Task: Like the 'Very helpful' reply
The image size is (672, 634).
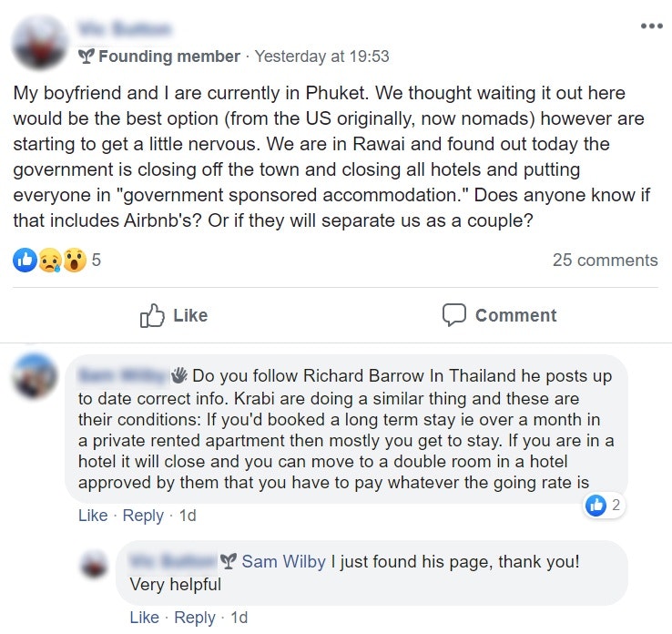Action: 145,618
